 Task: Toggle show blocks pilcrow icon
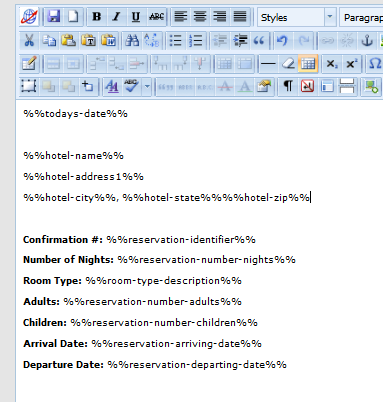point(288,87)
